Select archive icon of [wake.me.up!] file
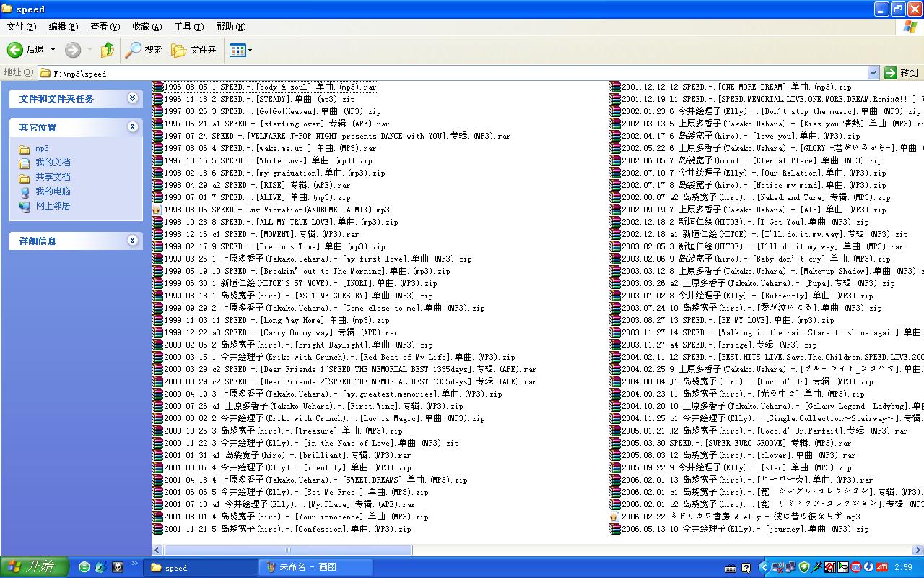This screenshot has height=578, width=924. click(157, 148)
